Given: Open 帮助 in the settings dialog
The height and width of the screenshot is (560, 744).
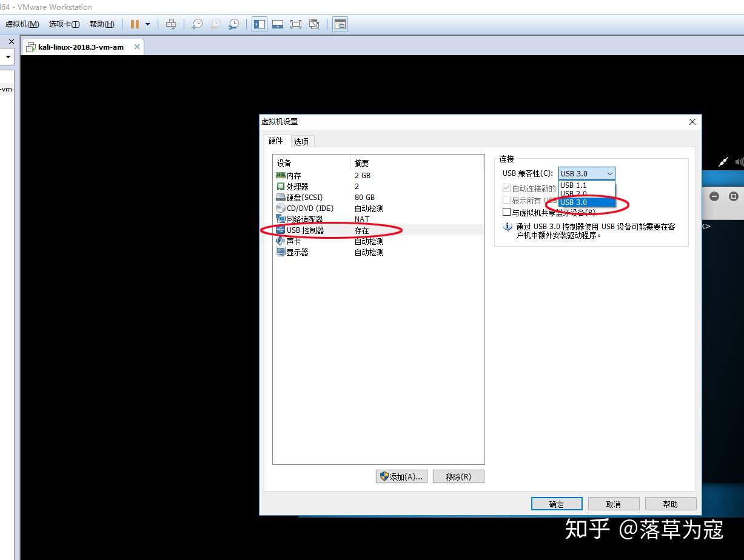Looking at the screenshot, I should coord(671,504).
